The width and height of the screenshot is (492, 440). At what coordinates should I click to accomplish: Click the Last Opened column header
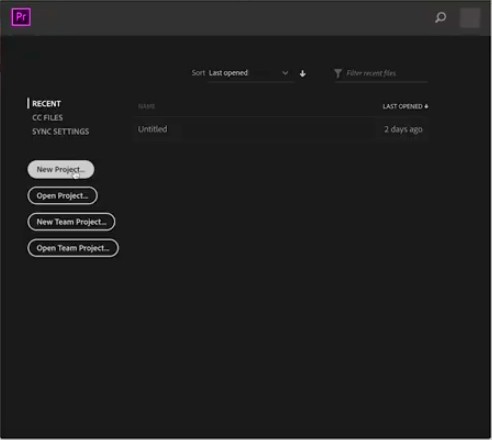[x=402, y=106]
